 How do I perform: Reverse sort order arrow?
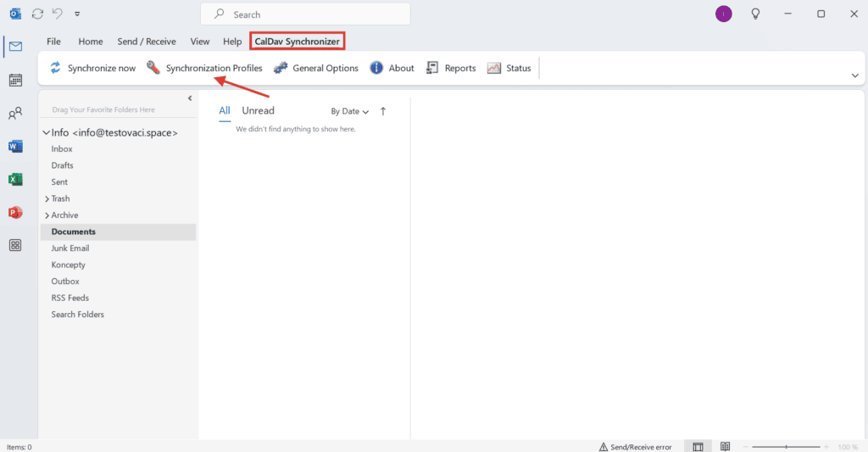click(x=382, y=111)
